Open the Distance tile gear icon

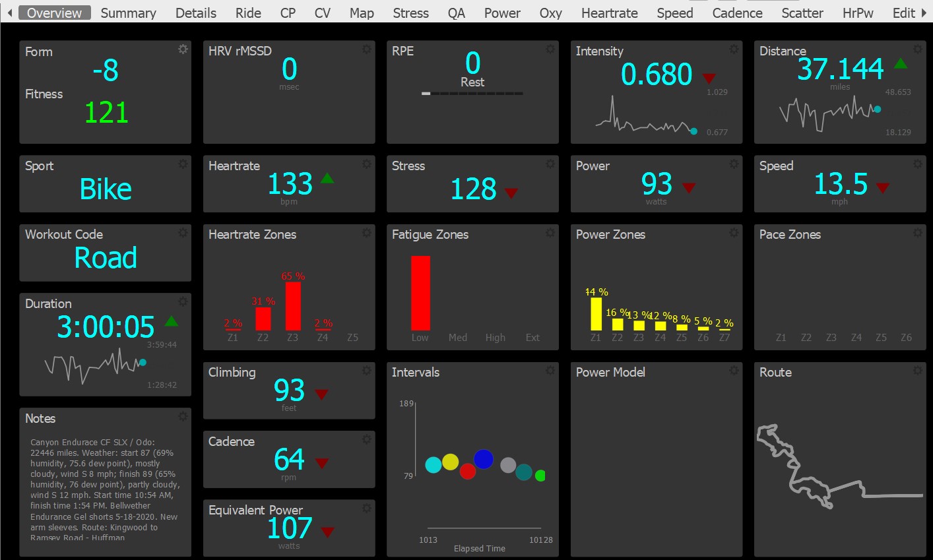click(917, 49)
